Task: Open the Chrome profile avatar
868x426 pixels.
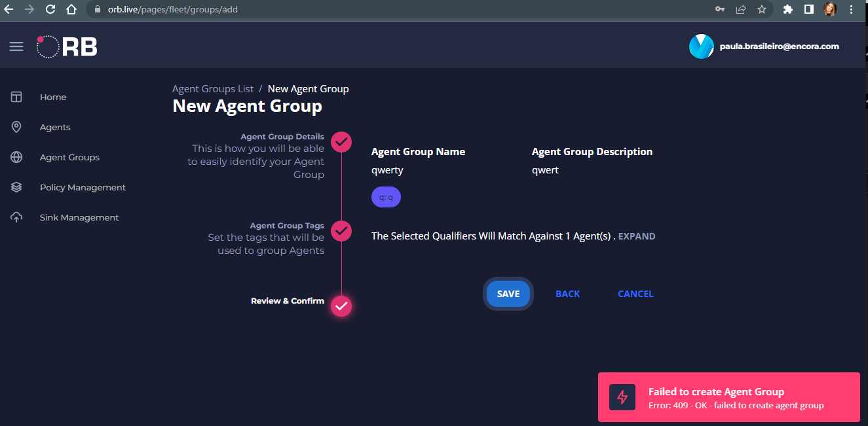Action: click(830, 9)
